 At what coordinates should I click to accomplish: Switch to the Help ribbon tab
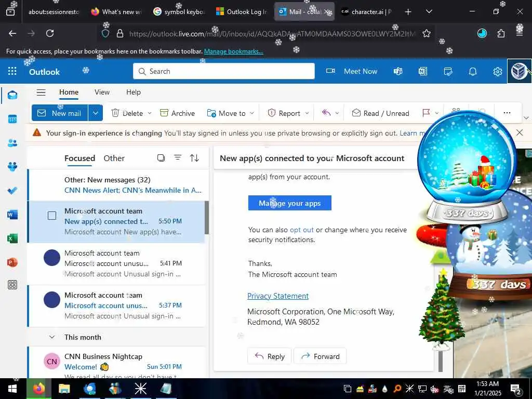pos(134,92)
